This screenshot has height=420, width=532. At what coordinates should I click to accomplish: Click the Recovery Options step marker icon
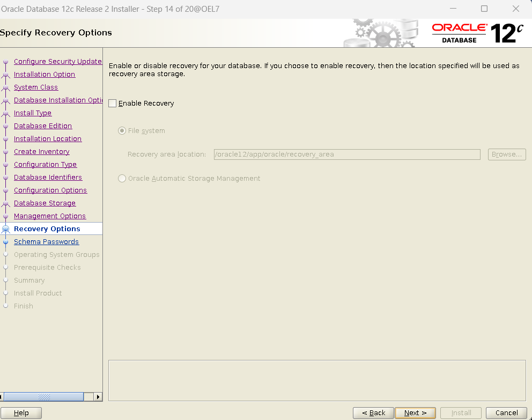[x=5, y=229]
